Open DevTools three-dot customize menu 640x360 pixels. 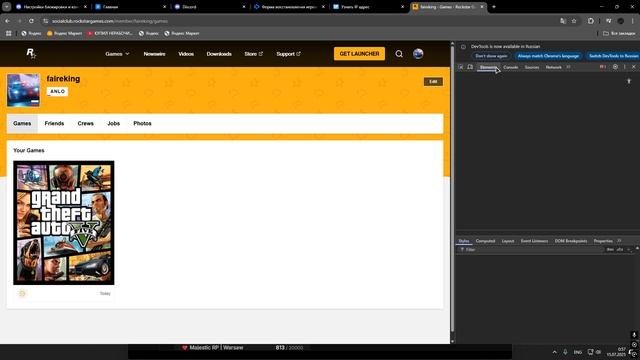click(624, 67)
